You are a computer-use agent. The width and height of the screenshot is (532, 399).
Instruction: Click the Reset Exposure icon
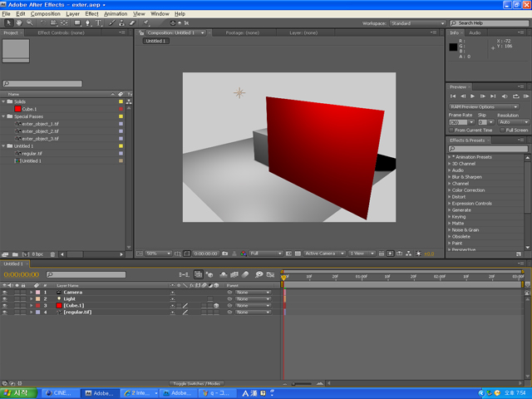419,254
